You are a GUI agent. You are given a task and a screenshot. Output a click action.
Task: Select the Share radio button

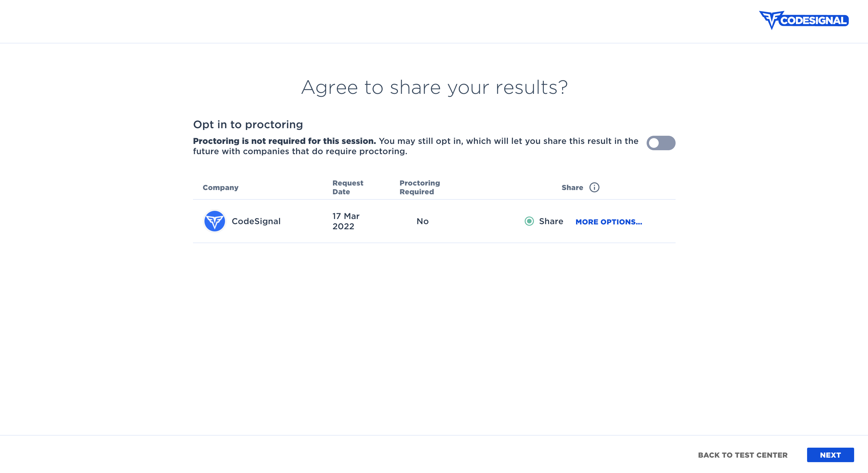tap(529, 221)
